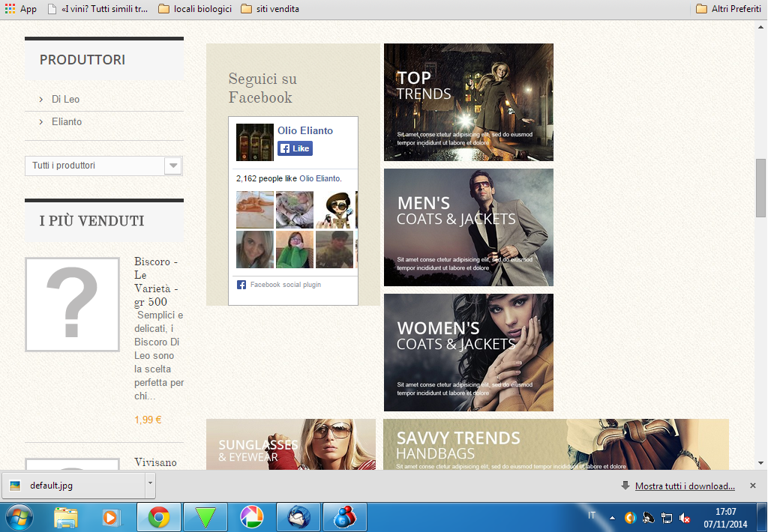Click the cartoon sunglasses avatar fan photo
The height and width of the screenshot is (532, 768).
334,210
